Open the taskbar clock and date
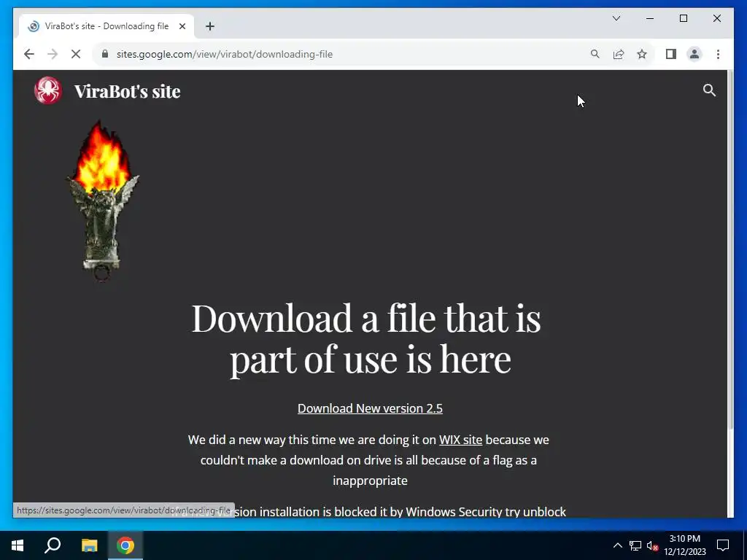Screen dimensions: 747x560 685,545
